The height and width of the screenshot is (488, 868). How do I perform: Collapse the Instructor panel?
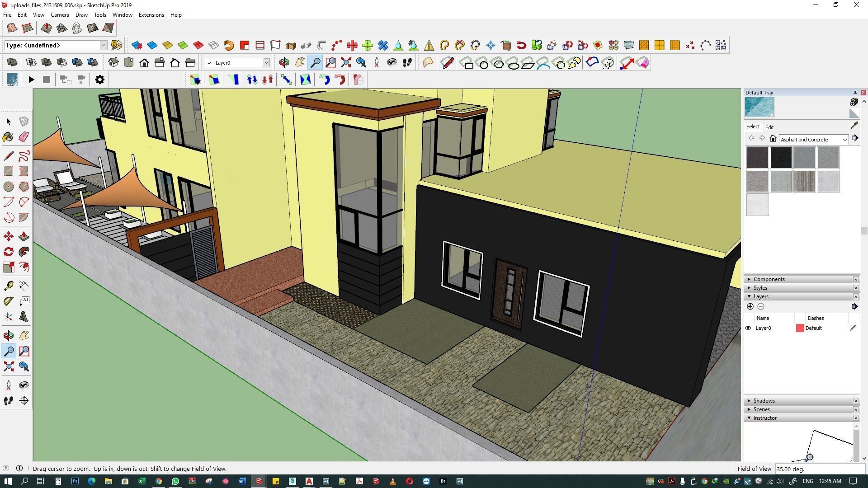click(764, 418)
